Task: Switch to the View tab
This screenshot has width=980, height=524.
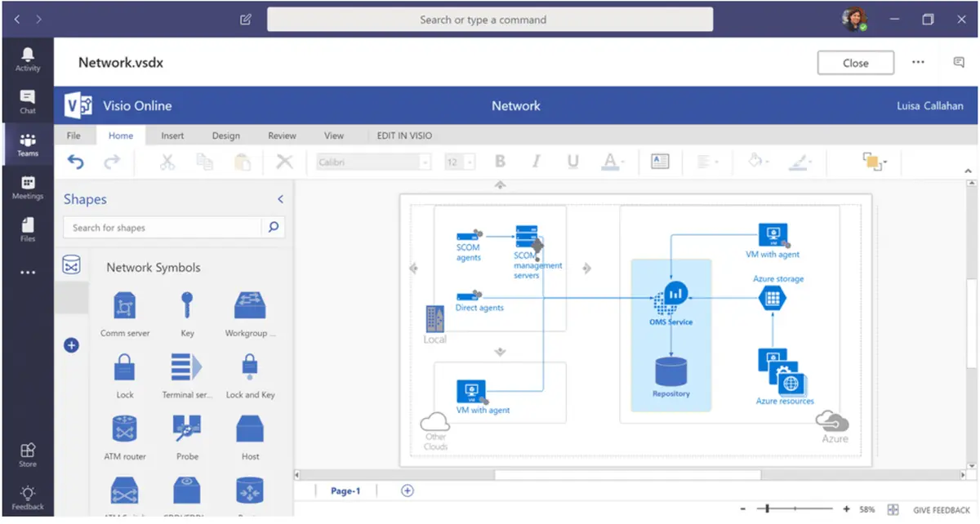Action: pos(334,135)
